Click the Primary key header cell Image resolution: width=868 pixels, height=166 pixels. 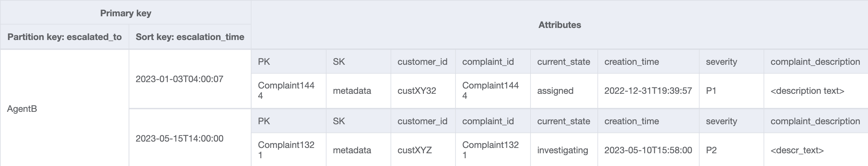(126, 13)
